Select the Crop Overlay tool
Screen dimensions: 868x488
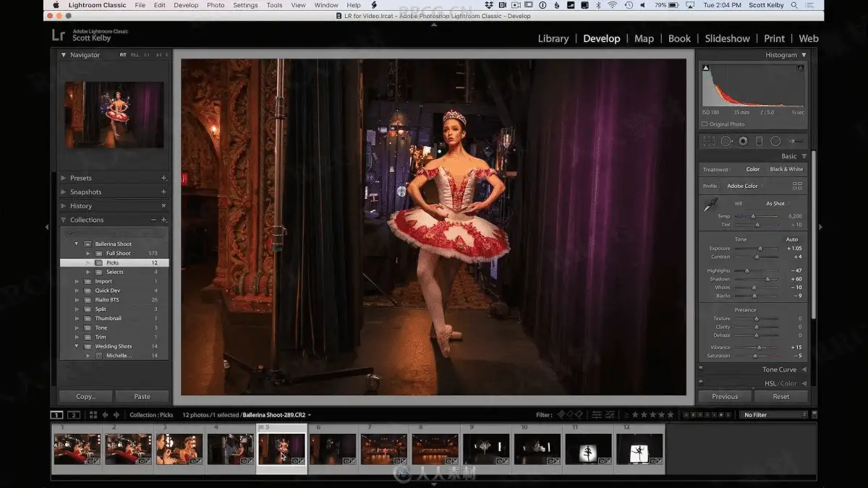709,141
